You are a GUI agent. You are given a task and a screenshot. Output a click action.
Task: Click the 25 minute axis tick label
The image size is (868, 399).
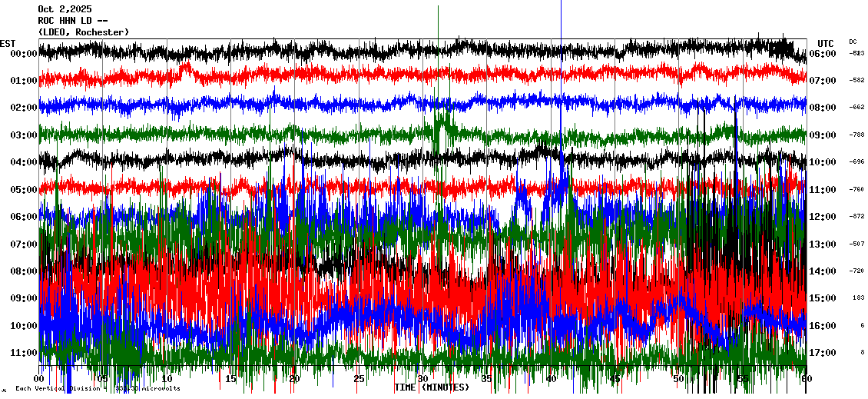coord(359,379)
